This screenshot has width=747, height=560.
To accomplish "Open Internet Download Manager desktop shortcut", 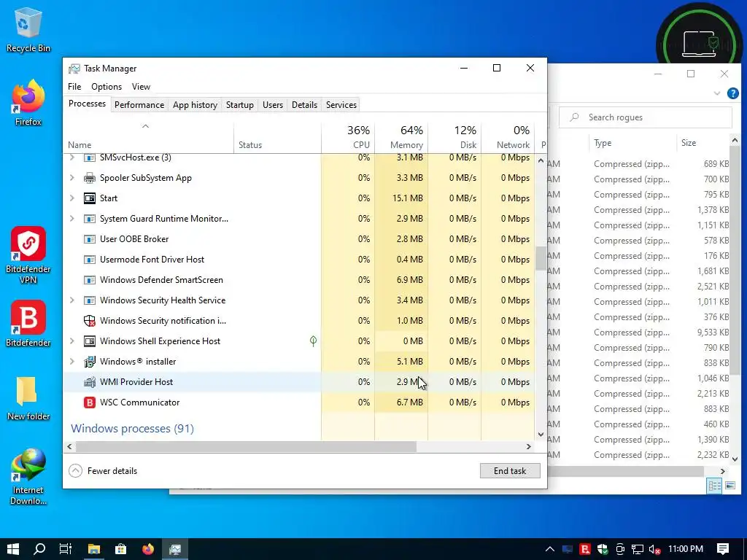I will click(x=28, y=476).
